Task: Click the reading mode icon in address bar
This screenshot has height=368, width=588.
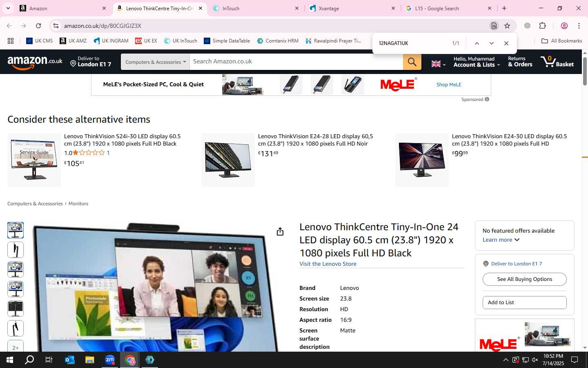Action: [x=494, y=26]
